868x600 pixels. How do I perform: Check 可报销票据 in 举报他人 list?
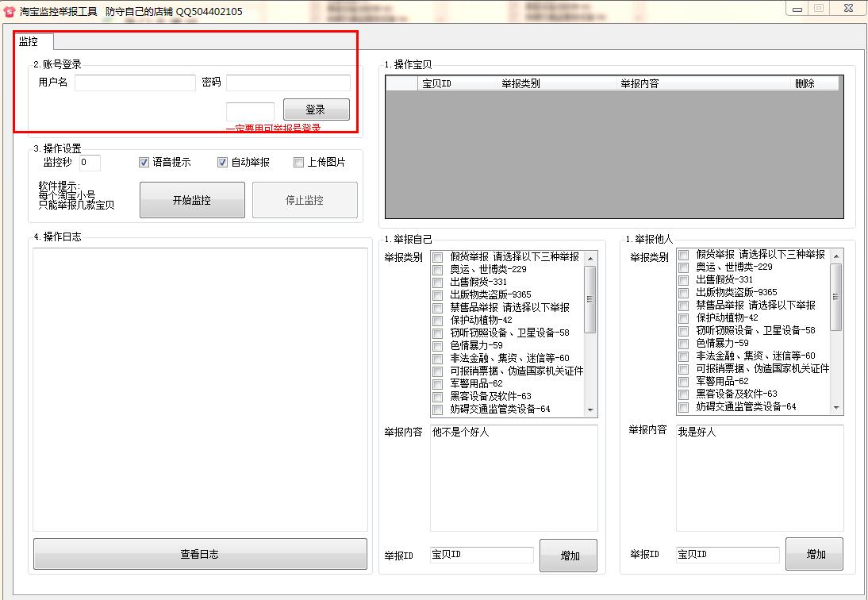pos(684,370)
